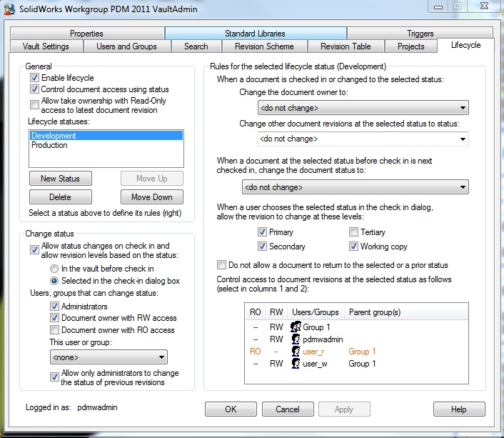Check Do not allow document to return

[x=221, y=265]
